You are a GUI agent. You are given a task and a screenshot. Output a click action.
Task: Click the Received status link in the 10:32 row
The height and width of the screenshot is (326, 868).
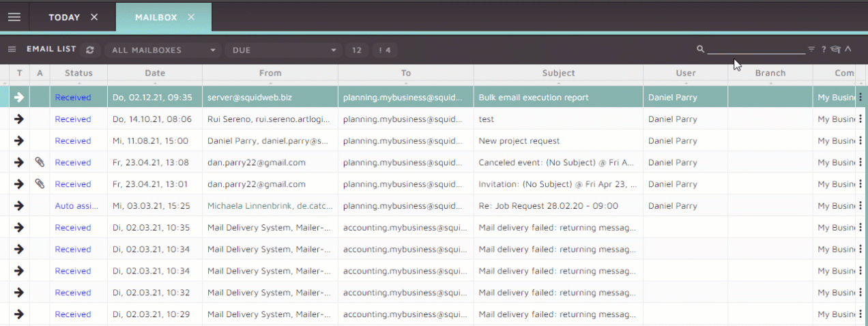(x=73, y=293)
